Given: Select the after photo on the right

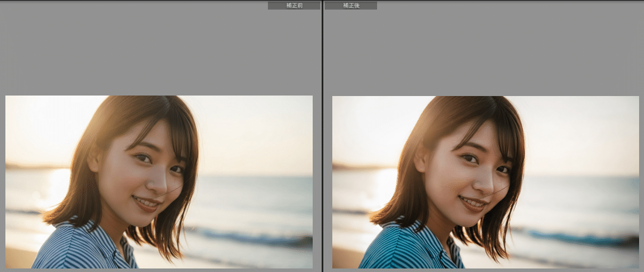Looking at the screenshot, I should [485, 182].
